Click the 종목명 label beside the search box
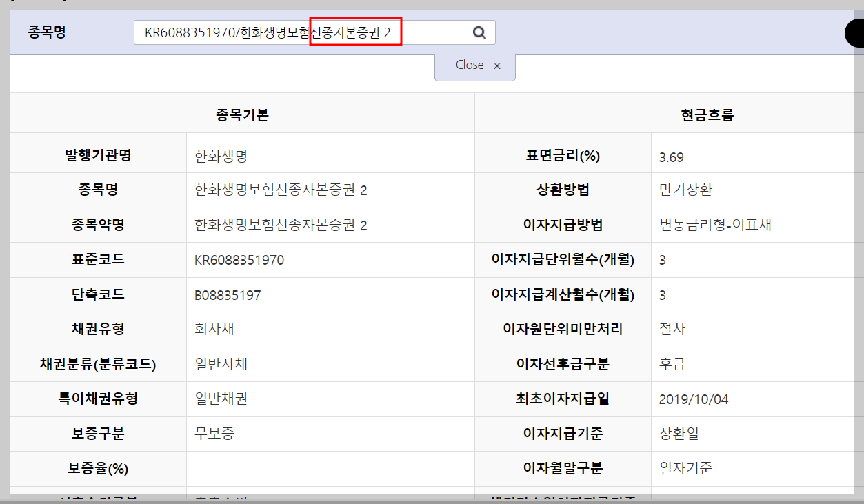864x504 pixels. pyautogui.click(x=47, y=32)
